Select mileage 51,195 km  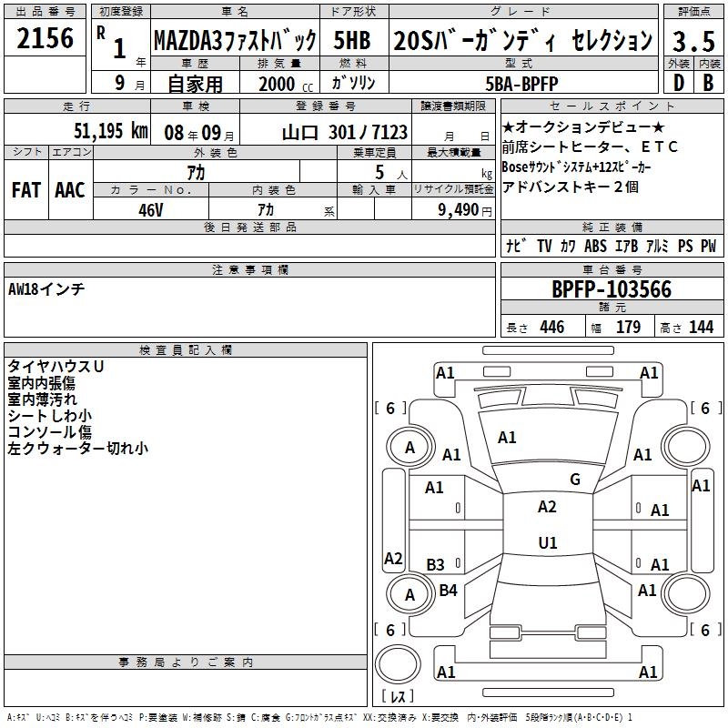pos(111,131)
